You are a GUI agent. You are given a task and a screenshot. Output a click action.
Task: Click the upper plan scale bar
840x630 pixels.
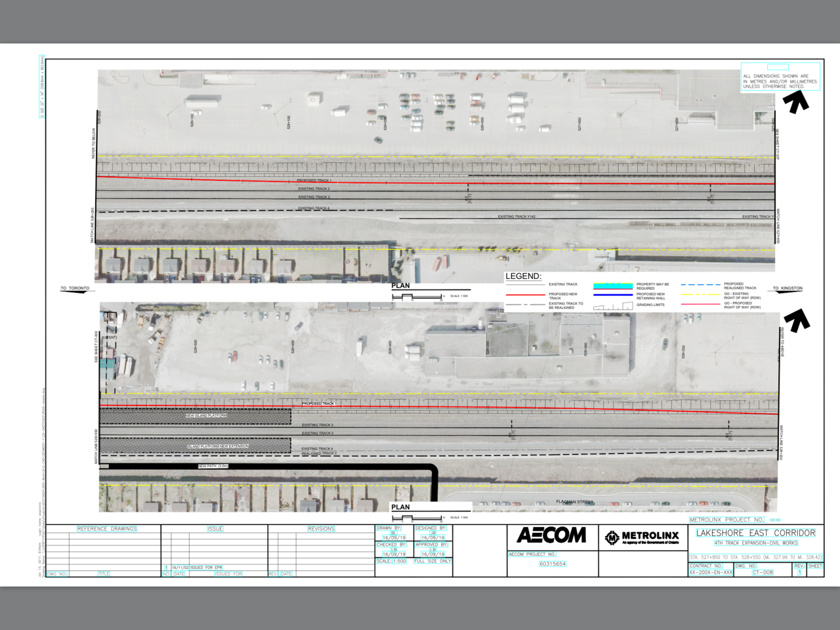point(417,297)
